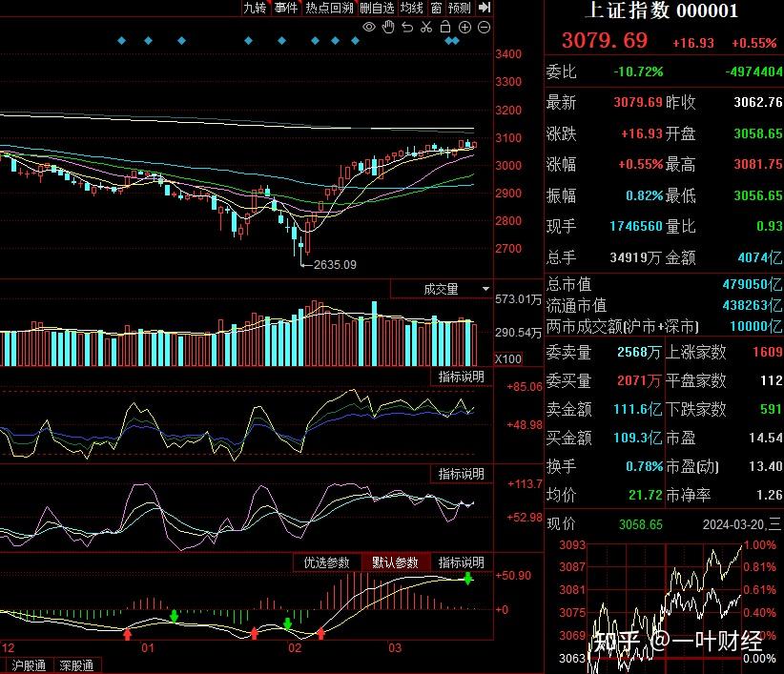This screenshot has width=784, height=674.
Task: Zoom in using the plus magnifier icon
Action: (x=464, y=27)
